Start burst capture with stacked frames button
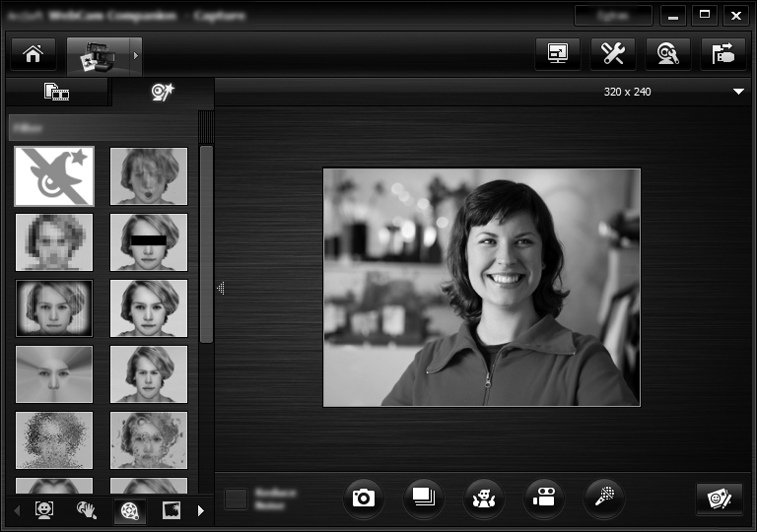This screenshot has width=757, height=532. [424, 499]
